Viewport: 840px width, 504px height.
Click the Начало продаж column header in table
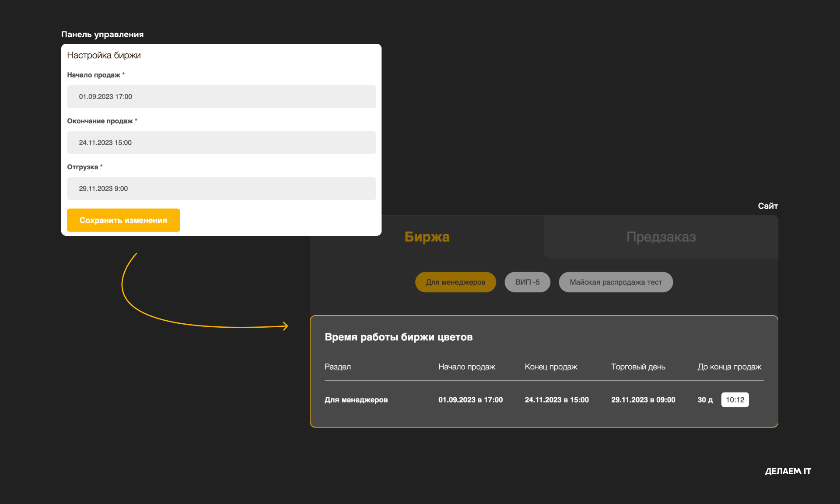click(466, 367)
